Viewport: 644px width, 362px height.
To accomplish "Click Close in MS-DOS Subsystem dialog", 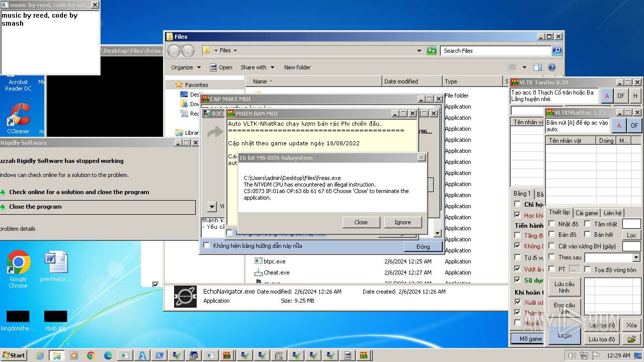I will click(x=361, y=222).
